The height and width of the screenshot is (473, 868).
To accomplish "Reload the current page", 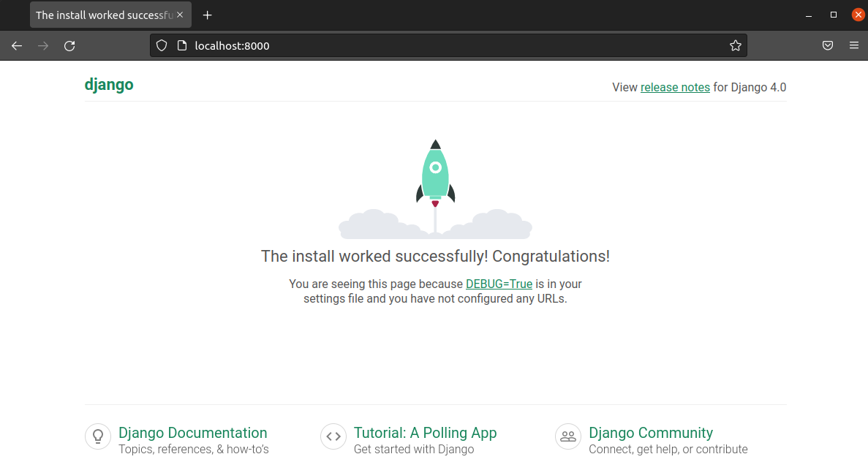I will (x=69, y=46).
